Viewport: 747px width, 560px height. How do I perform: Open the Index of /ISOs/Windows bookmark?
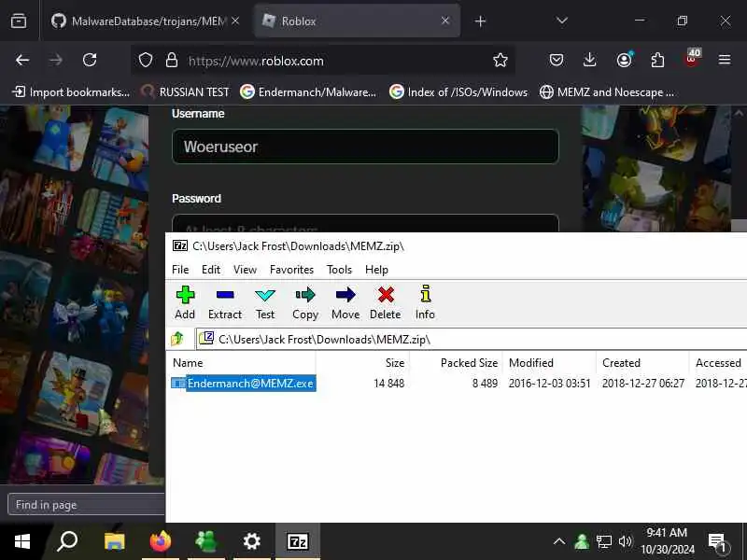(x=458, y=91)
